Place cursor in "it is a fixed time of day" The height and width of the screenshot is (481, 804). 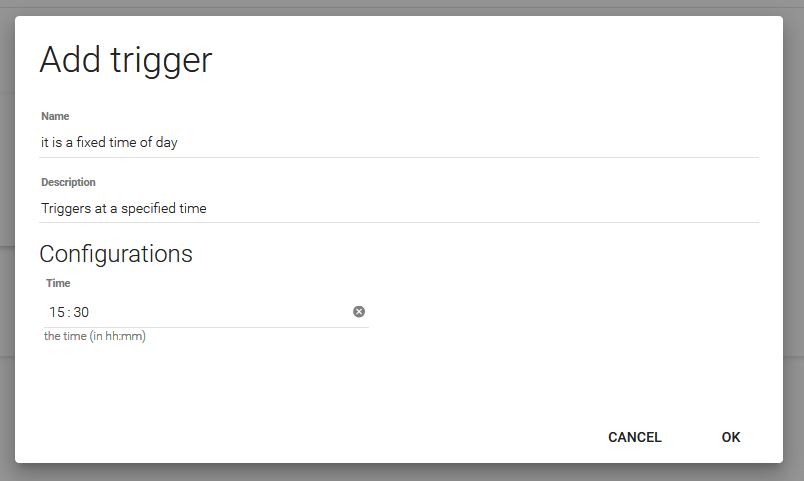(x=109, y=142)
